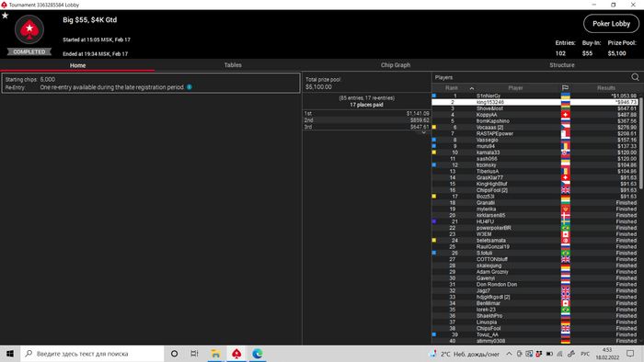This screenshot has width=644, height=362.
Task: Click the yellow marker beside Bozz53t
Action: point(433,197)
